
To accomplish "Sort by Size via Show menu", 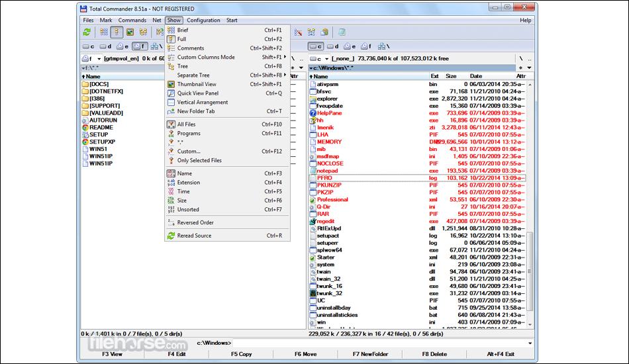I will [228, 201].
